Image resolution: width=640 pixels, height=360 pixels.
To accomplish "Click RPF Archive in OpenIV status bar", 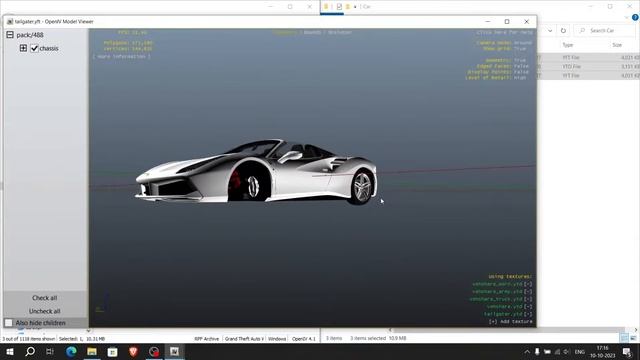I will coord(207,339).
